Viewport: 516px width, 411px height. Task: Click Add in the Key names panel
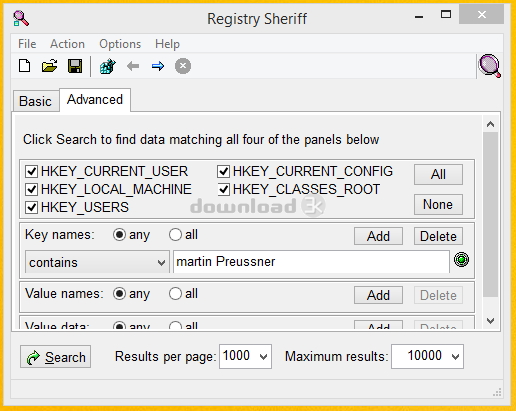point(378,236)
